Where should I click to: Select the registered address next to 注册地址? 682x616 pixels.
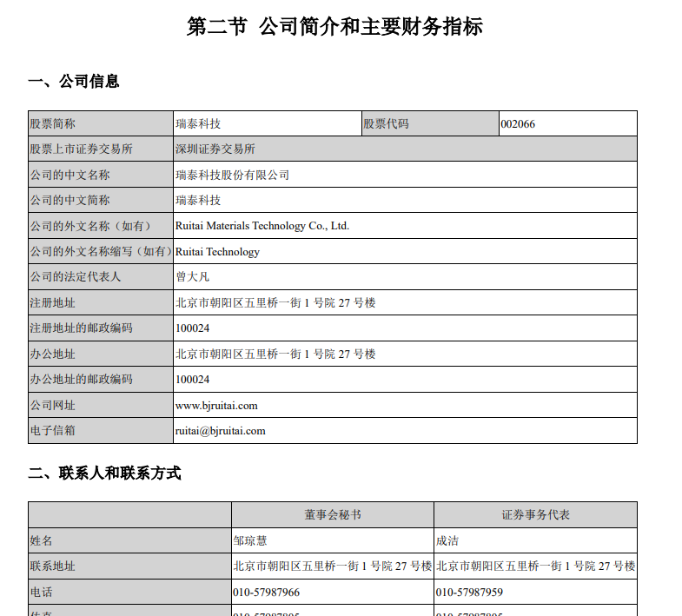point(275,302)
